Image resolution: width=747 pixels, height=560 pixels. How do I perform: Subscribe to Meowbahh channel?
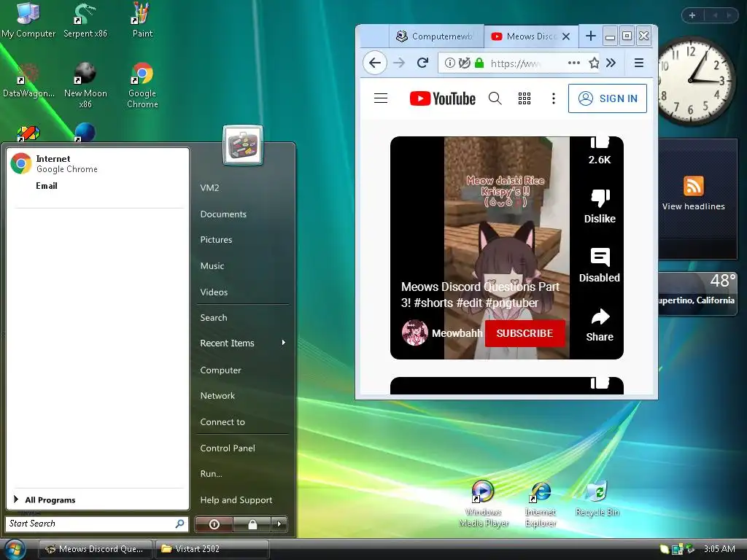pos(525,333)
